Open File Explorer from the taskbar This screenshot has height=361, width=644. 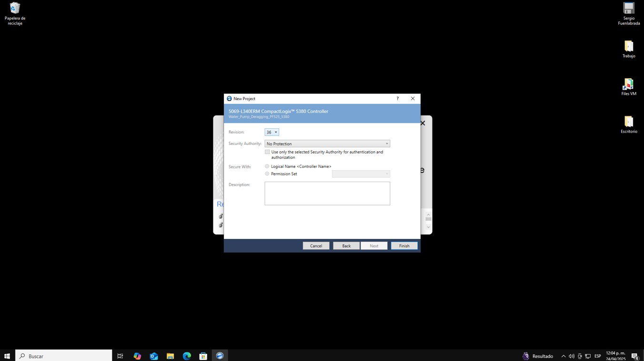tap(170, 356)
